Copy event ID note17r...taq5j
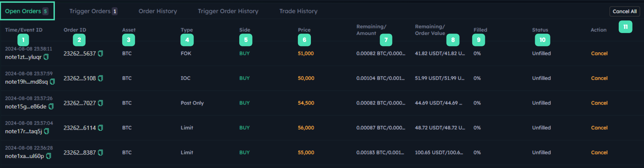The width and height of the screenshot is (644, 168). [x=47, y=131]
